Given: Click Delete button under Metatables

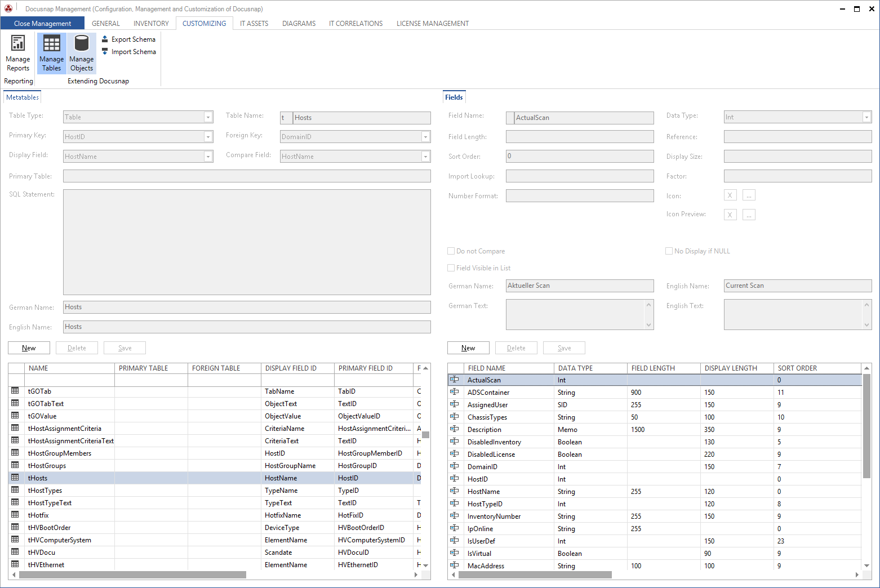Looking at the screenshot, I should (77, 348).
